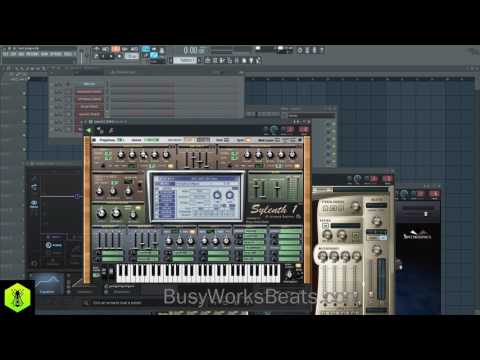Image resolution: width=480 pixels, height=360 pixels.
Task: Toggle the Warm Drive LED in Filter Control
Action: coord(138,208)
